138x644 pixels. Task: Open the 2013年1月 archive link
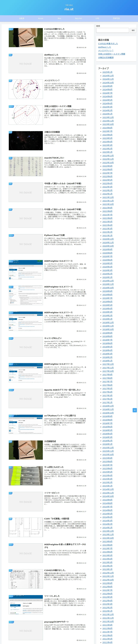(x=107, y=569)
